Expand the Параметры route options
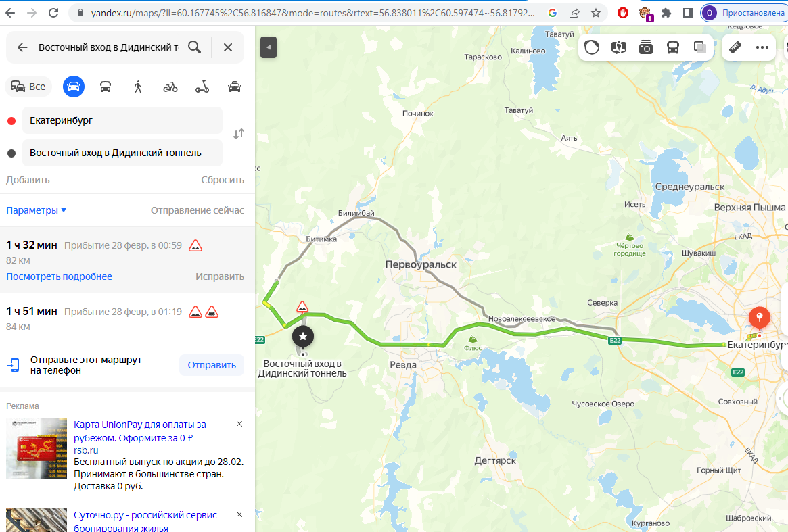The height and width of the screenshot is (532, 788). (x=36, y=210)
